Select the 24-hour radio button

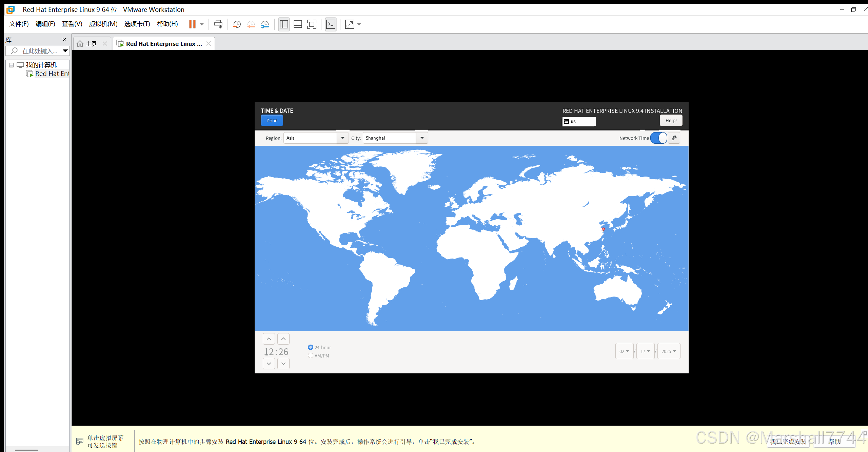pyautogui.click(x=311, y=347)
